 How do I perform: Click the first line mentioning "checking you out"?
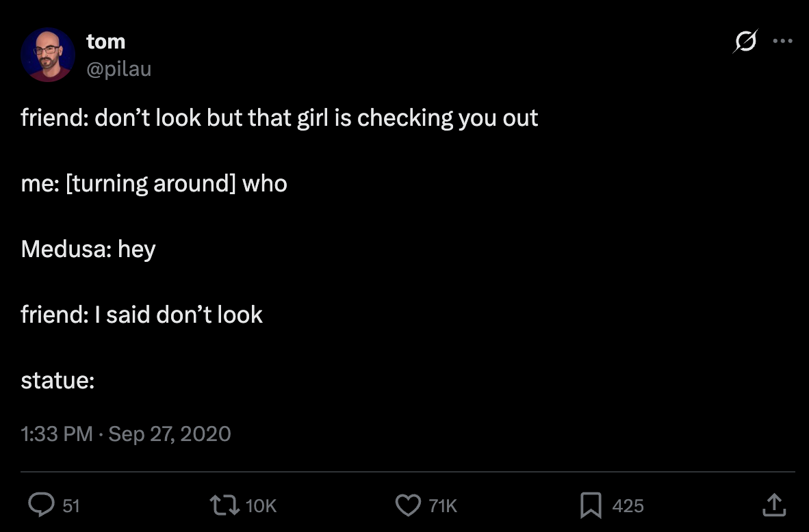point(279,118)
